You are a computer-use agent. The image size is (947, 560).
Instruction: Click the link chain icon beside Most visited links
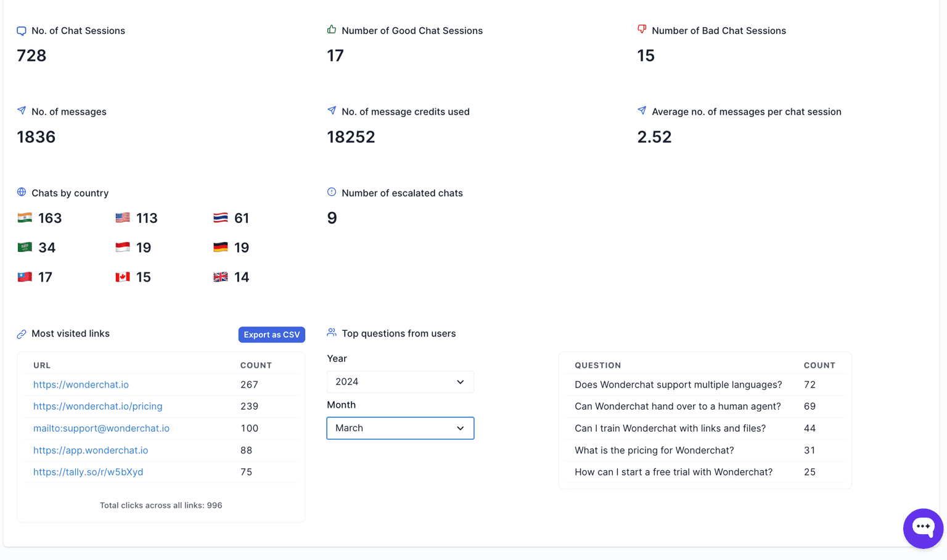click(22, 334)
